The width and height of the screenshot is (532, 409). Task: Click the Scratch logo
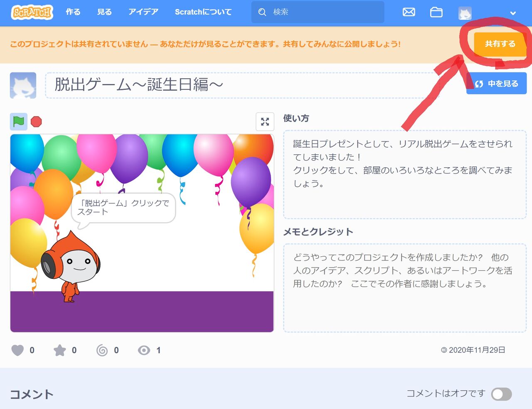tap(32, 12)
